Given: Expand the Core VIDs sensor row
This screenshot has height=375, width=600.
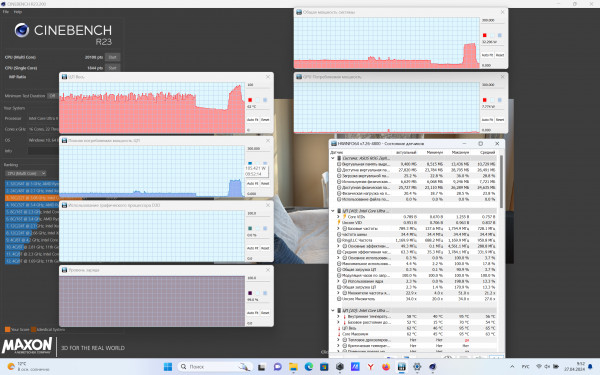Looking at the screenshot, I should coord(338,217).
